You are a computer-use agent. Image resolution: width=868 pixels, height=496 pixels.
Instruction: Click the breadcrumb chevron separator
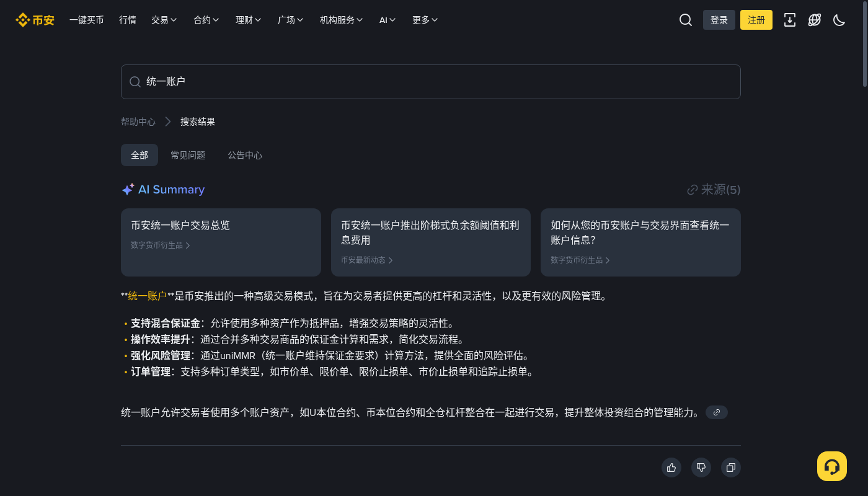[x=168, y=122]
